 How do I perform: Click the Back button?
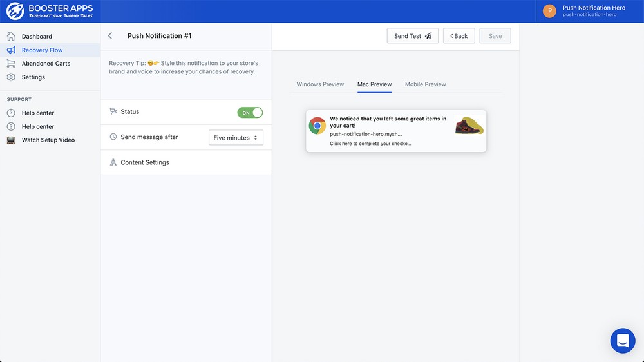459,35
